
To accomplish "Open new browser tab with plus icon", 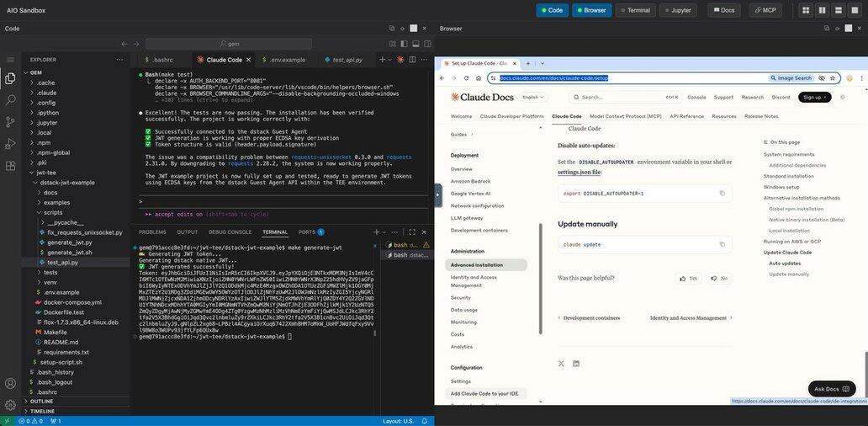I will click(527, 64).
